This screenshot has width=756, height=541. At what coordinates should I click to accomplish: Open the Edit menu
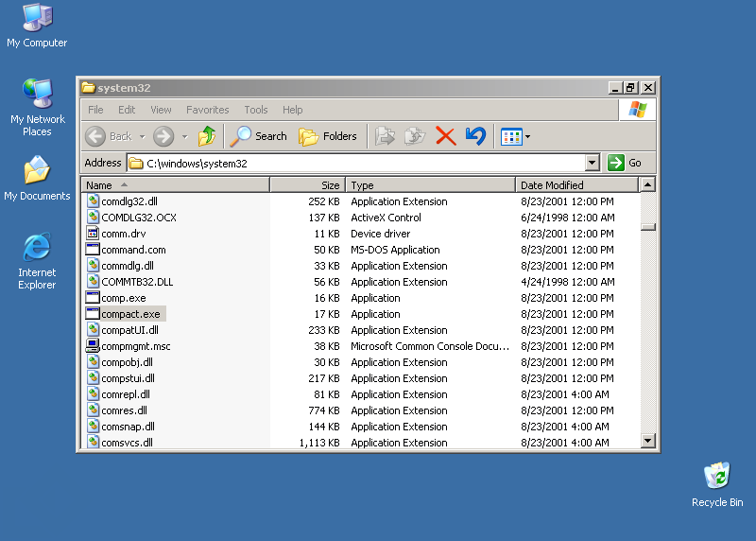tap(127, 110)
